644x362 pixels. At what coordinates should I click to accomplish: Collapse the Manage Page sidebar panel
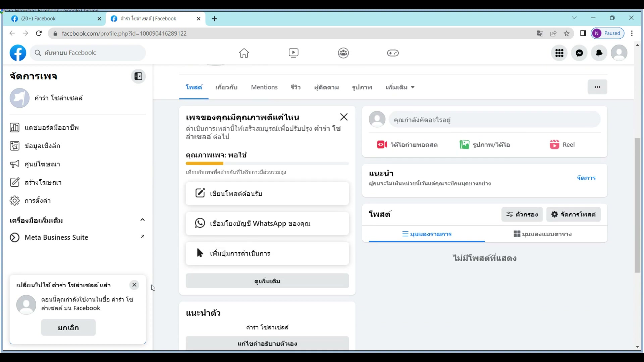click(138, 76)
